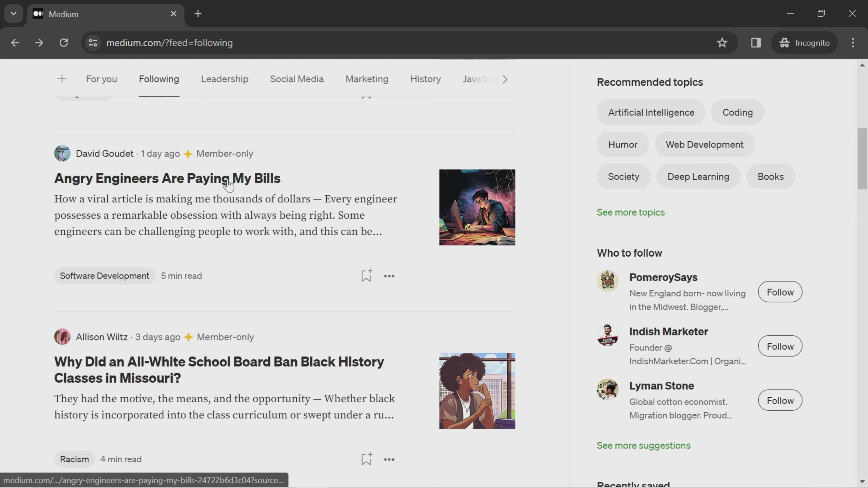Click See more topics link
The image size is (868, 488).
[630, 212]
